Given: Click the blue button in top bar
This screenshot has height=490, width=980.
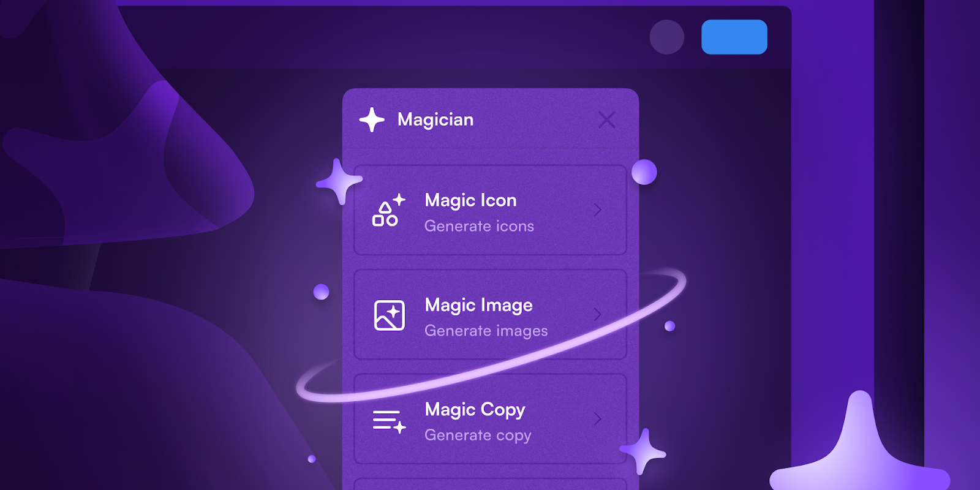Looking at the screenshot, I should (x=734, y=37).
